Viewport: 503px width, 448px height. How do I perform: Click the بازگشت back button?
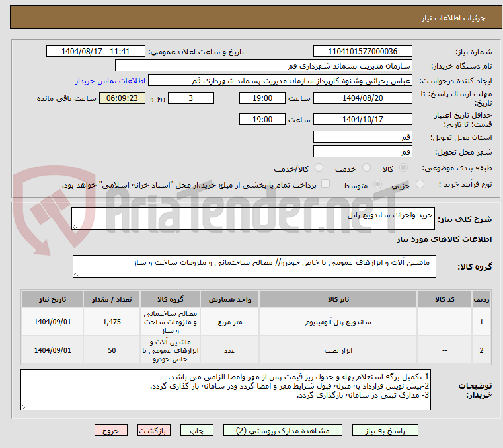(x=153, y=430)
